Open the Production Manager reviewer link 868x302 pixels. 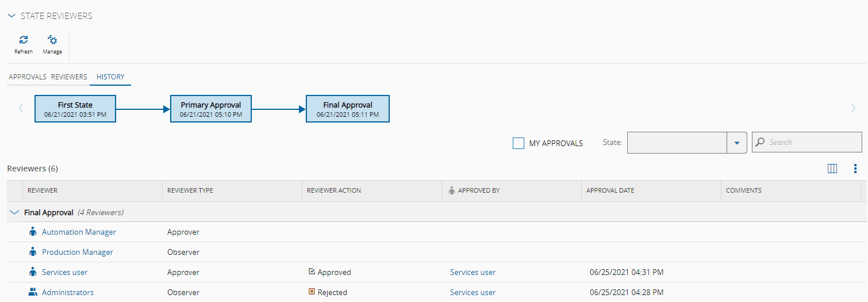point(78,252)
